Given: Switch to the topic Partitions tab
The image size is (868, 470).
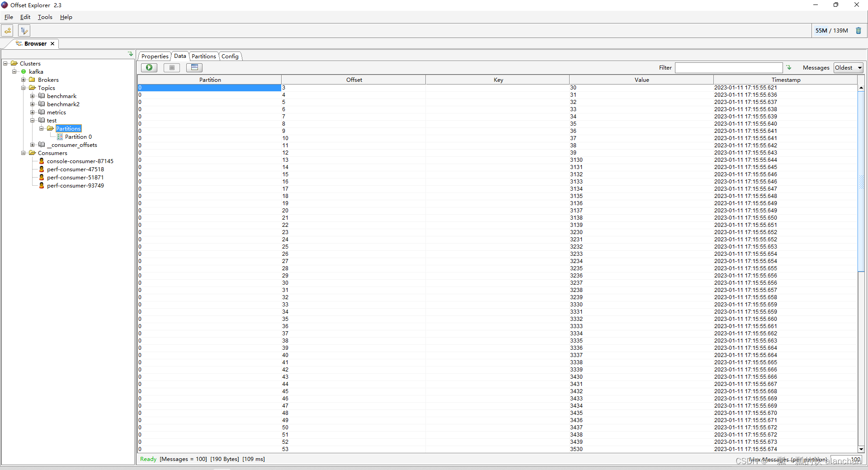Looking at the screenshot, I should coord(203,56).
